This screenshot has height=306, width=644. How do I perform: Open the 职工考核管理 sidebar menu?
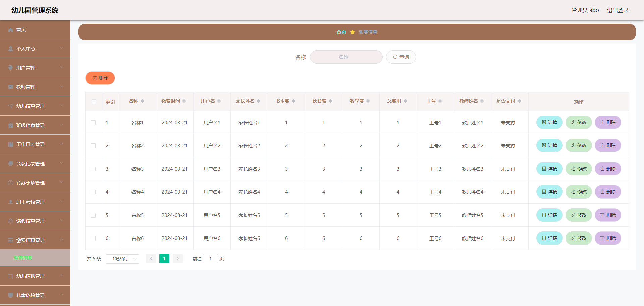[35, 202]
